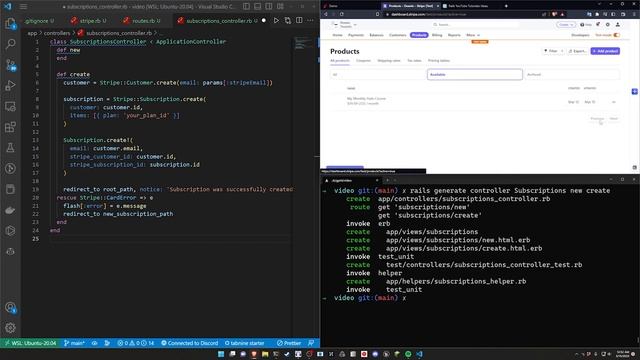
Task: Open Stripe settings gear
Action: click(608, 24)
